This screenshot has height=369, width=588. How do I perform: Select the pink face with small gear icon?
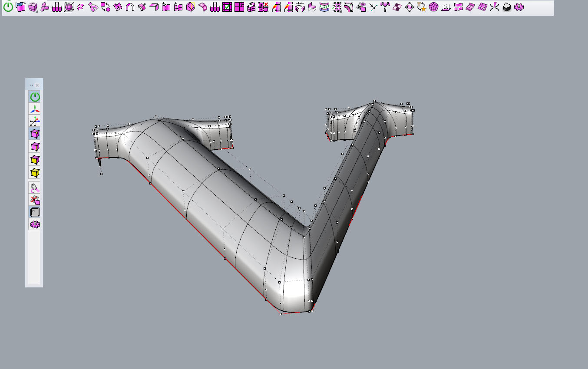[x=361, y=7]
